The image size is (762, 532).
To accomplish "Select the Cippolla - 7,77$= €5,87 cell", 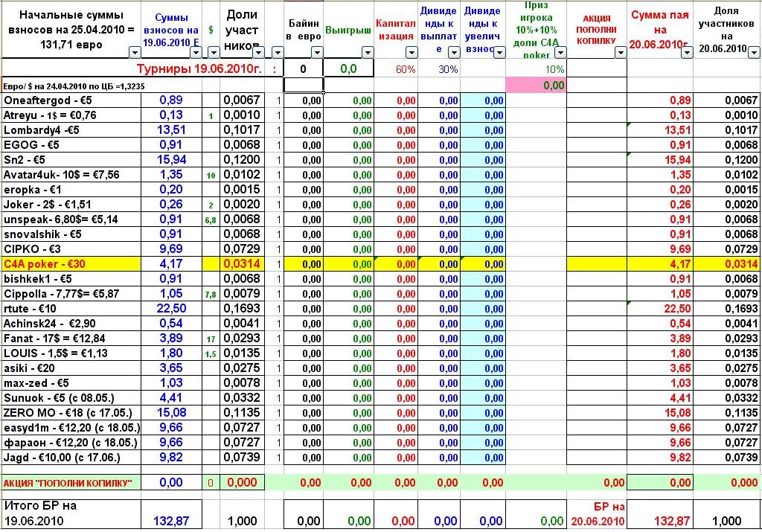I will coord(71,294).
